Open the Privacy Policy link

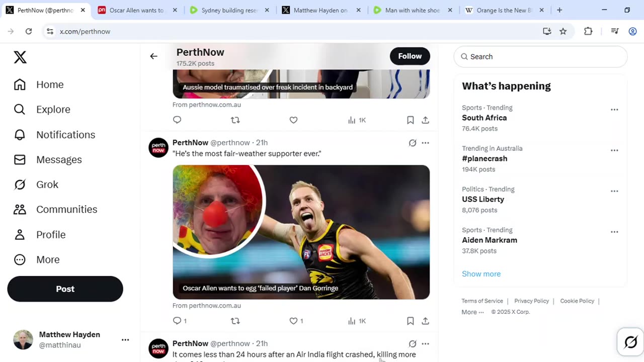coord(531,301)
